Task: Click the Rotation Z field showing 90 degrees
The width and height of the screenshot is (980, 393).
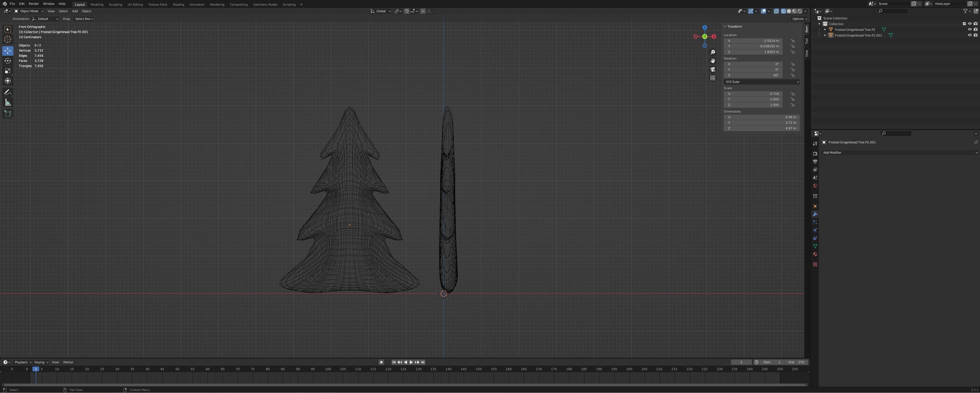Action: point(753,75)
